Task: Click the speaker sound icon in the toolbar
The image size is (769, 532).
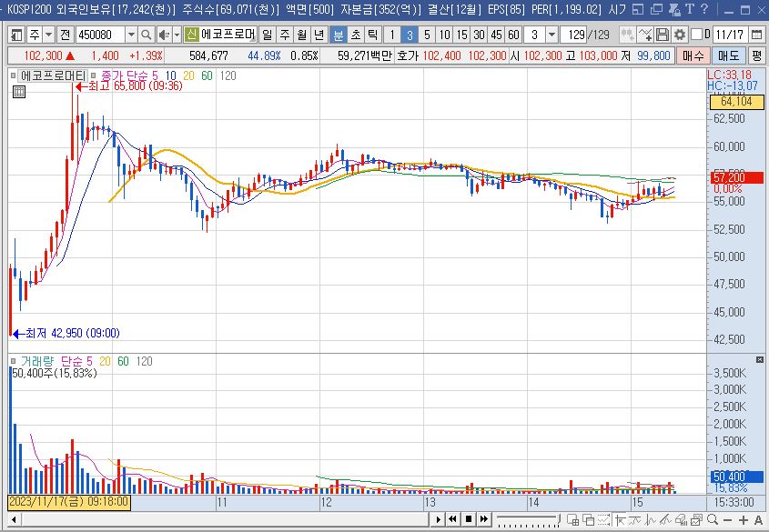Action: point(164,35)
